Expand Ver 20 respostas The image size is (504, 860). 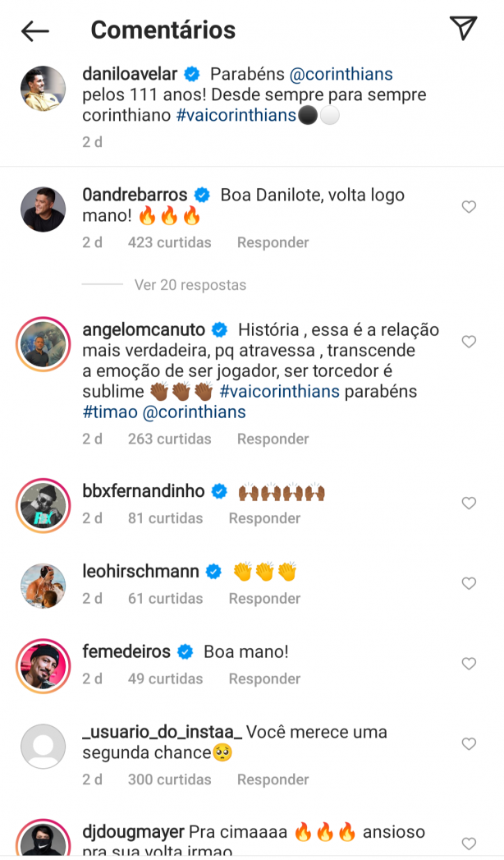[190, 285]
